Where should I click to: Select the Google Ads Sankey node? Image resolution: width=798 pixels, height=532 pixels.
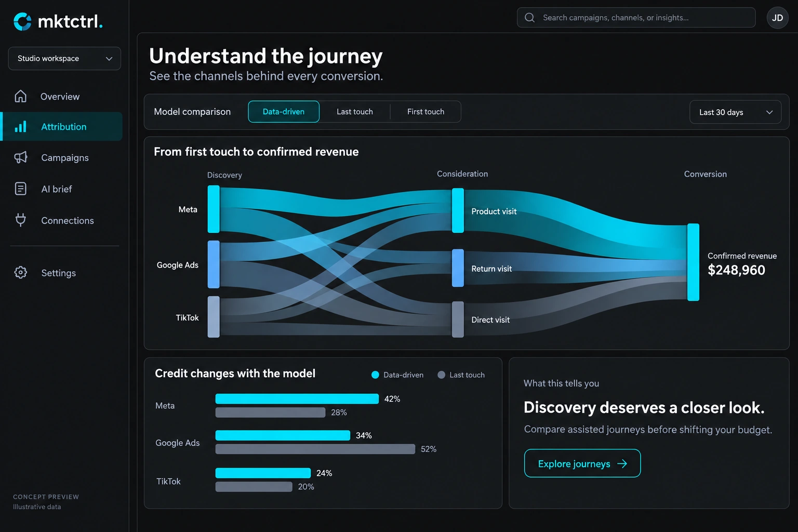coord(214,264)
